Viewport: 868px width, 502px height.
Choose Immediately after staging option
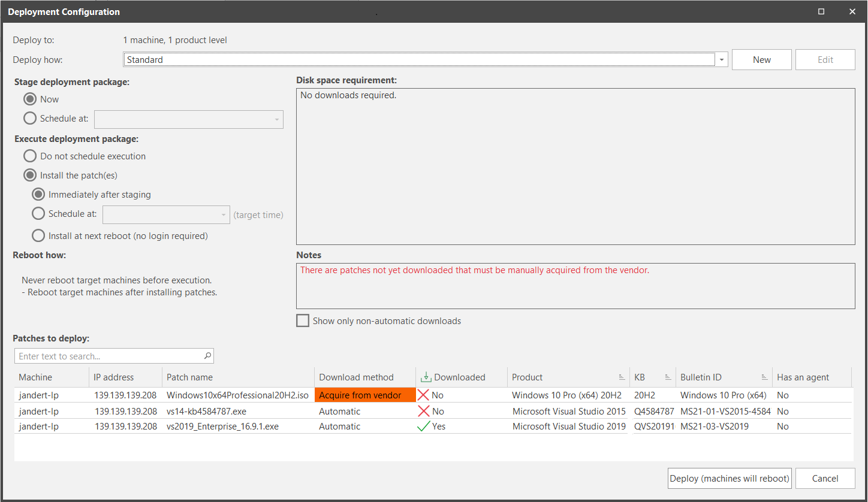[x=38, y=195]
